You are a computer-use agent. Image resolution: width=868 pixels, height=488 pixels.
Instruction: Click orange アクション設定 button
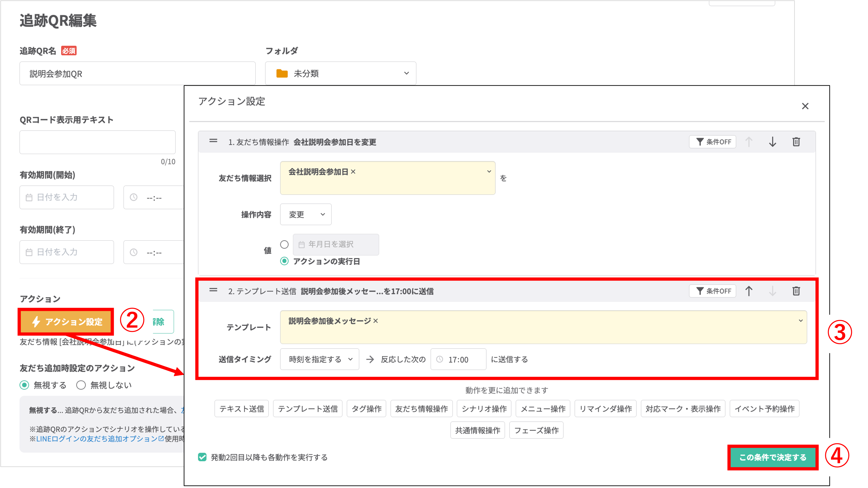point(66,322)
